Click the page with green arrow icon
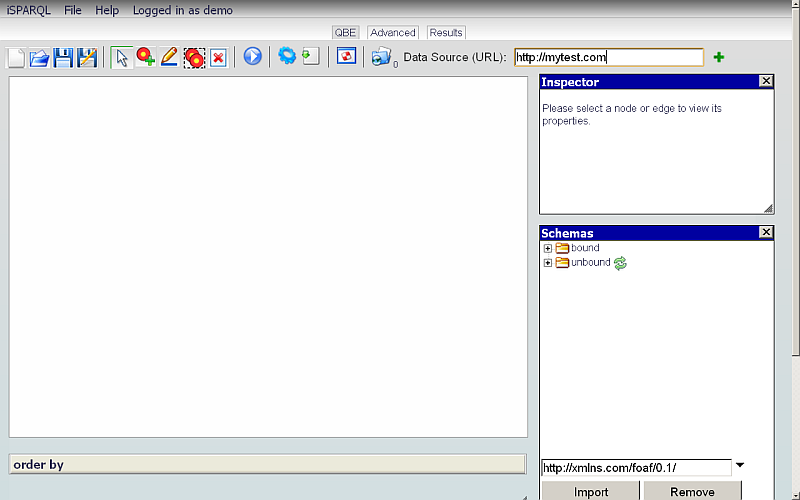 click(311, 56)
